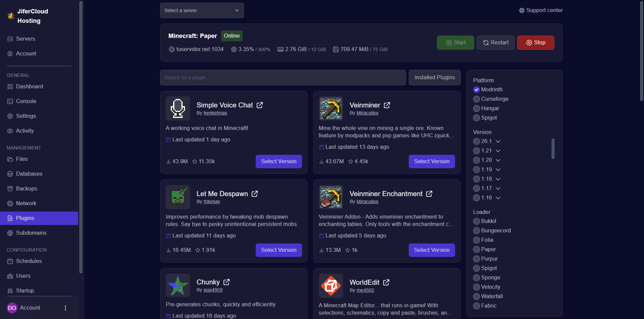Click the Backups archive icon
The height and width of the screenshot is (319, 644).
coord(10,189)
